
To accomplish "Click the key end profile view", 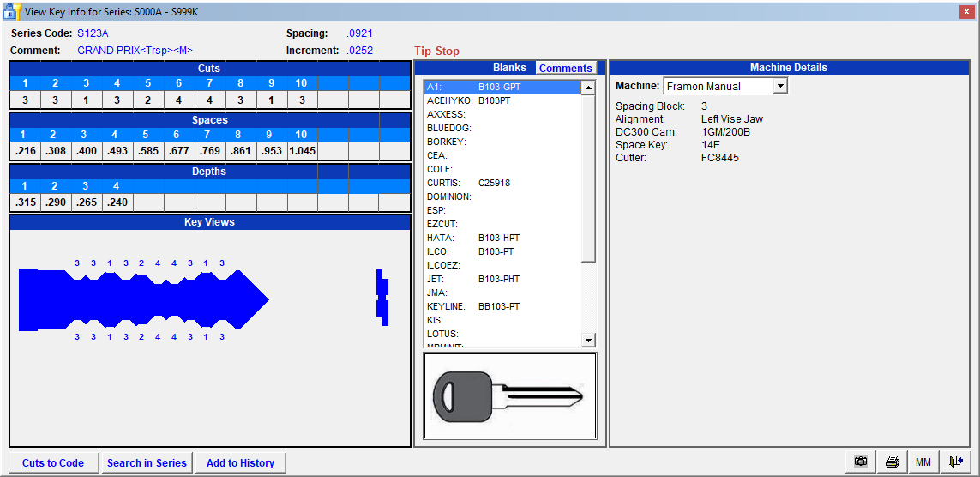I will point(382,298).
